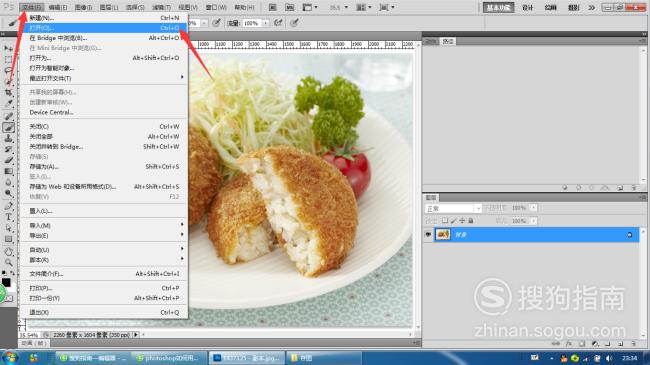Create new adjustment layer icon

pyautogui.click(x=595, y=343)
